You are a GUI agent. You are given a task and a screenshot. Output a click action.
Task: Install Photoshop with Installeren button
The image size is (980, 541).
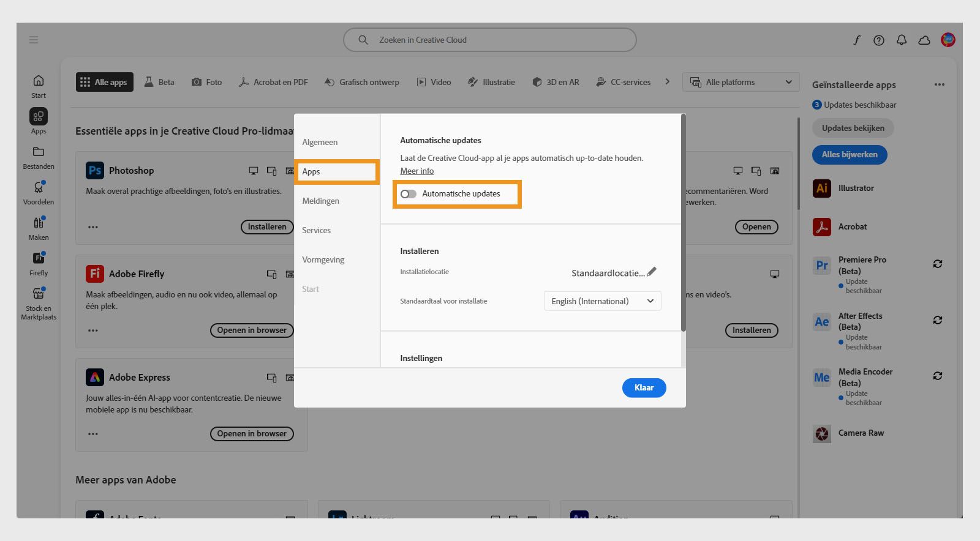[267, 227]
